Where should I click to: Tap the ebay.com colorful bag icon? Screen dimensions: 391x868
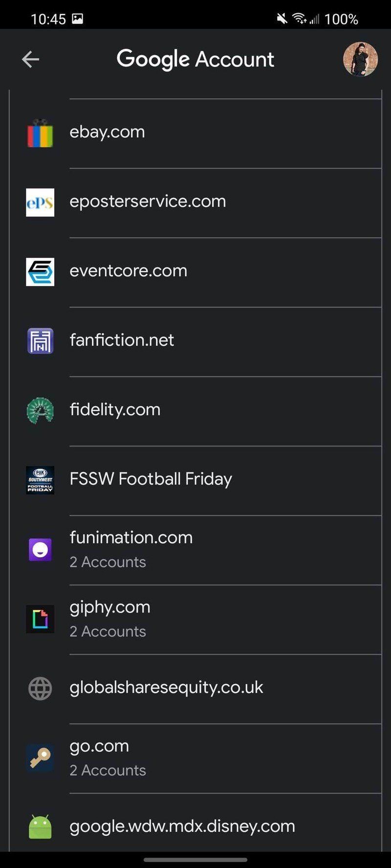click(40, 133)
